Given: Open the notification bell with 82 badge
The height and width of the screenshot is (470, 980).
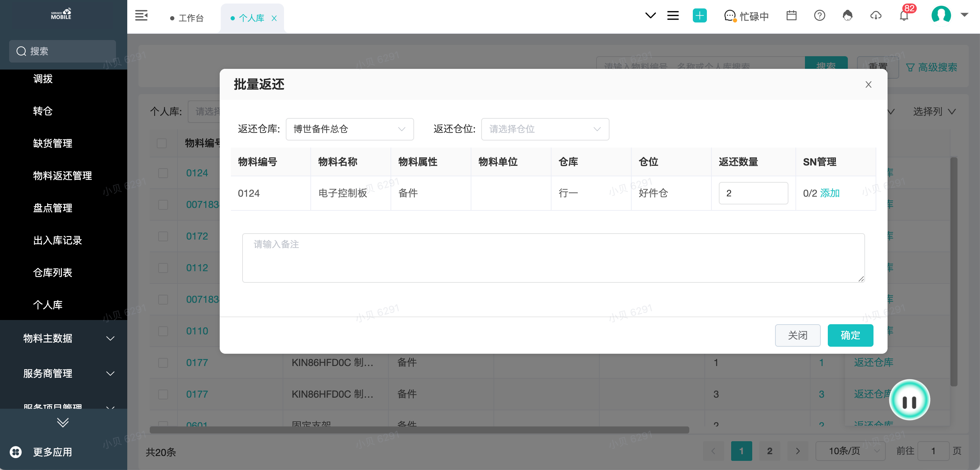Looking at the screenshot, I should coord(904,16).
